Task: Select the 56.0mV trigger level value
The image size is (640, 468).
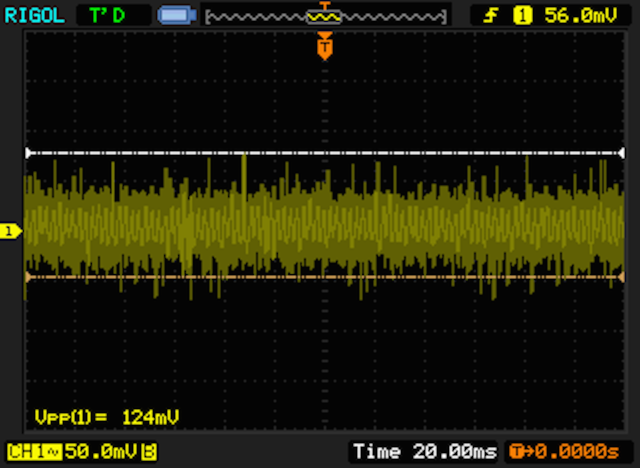Action: click(581, 16)
